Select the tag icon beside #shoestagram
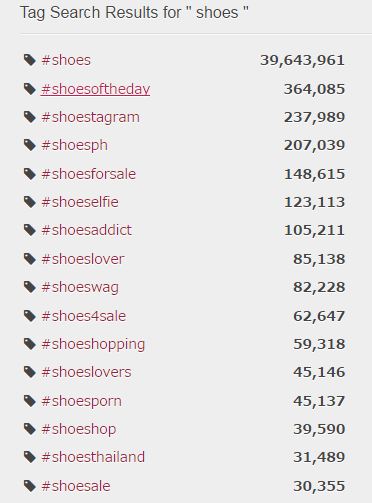This screenshot has width=372, height=503. [30, 117]
